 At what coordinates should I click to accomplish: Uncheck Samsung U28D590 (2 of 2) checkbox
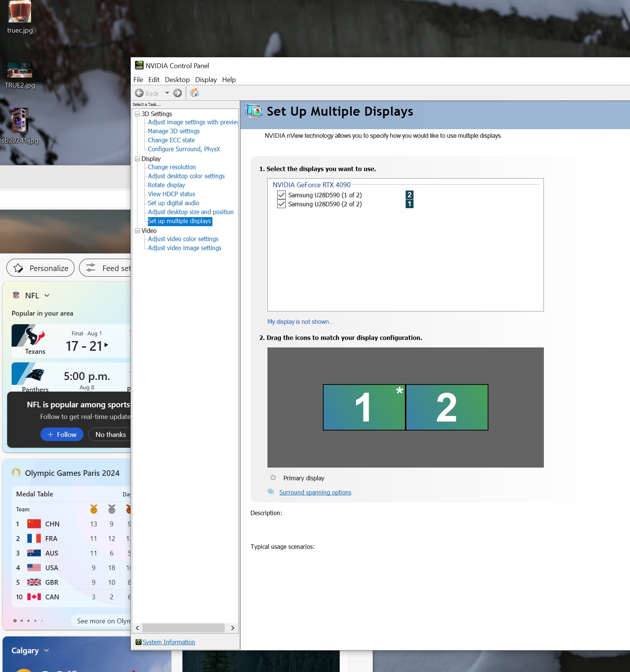pos(281,204)
